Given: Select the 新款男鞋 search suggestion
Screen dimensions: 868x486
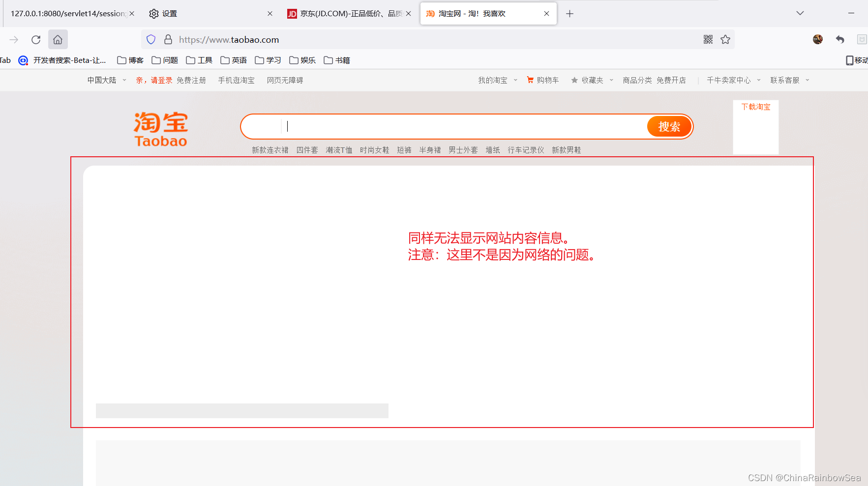Looking at the screenshot, I should [x=567, y=150].
